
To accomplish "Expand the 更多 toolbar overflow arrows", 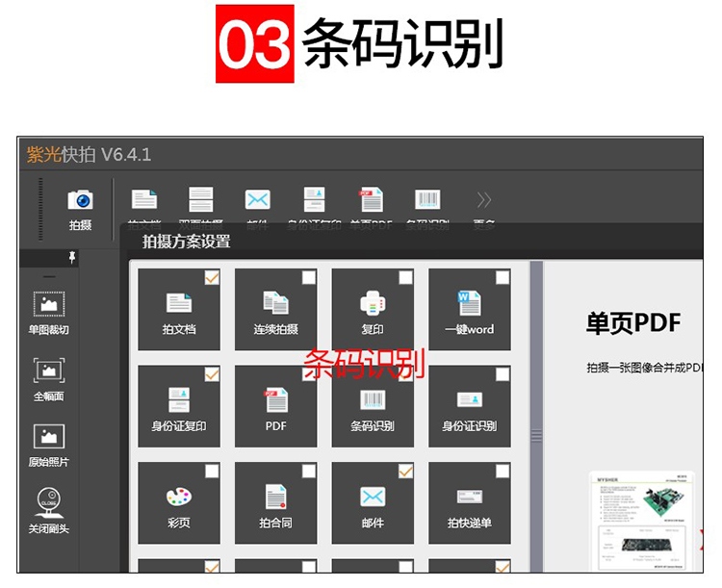I will pos(484,199).
